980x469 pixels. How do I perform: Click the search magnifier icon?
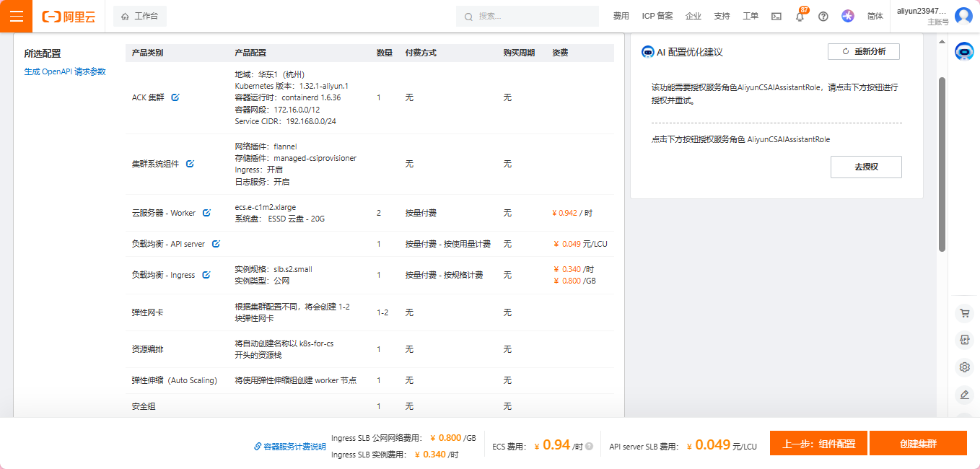click(468, 17)
